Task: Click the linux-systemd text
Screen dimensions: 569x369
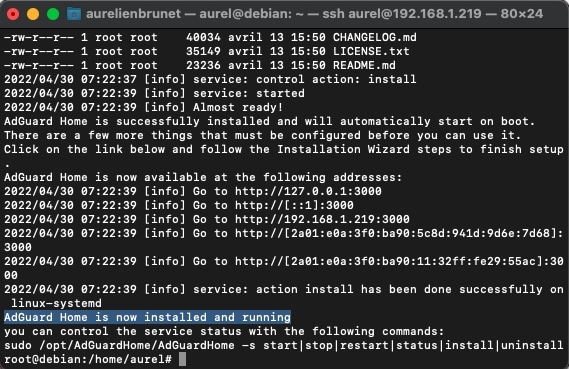Action: (56, 303)
